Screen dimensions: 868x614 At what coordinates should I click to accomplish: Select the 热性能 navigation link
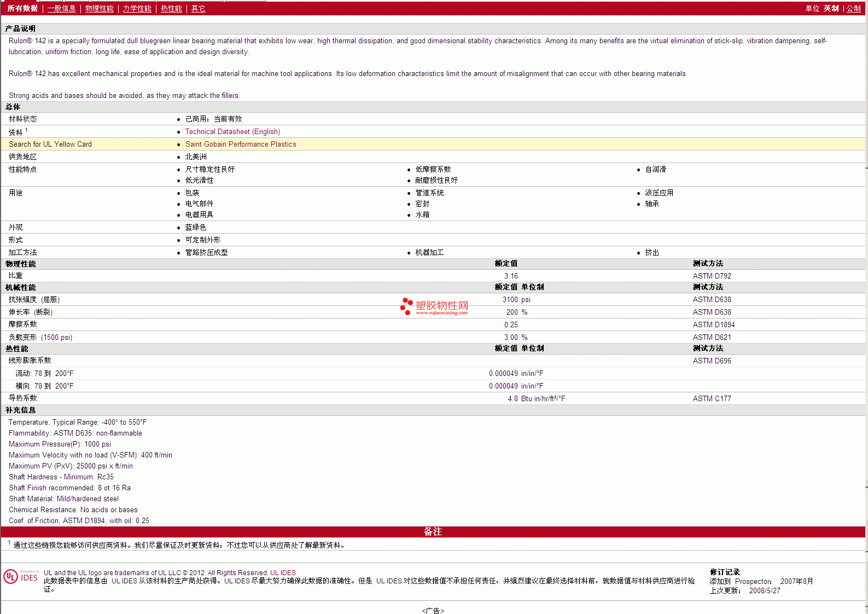[171, 9]
